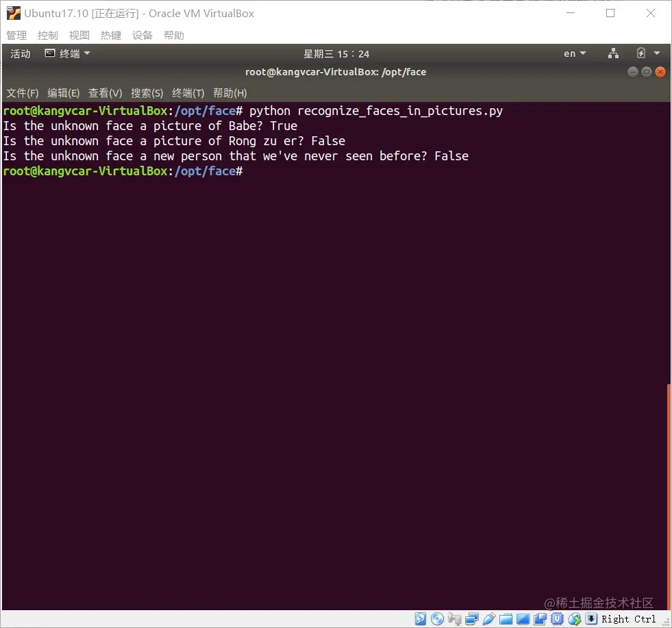This screenshot has height=628, width=672.
Task: Open the terminal 帮助(H) menu
Action: click(x=229, y=93)
